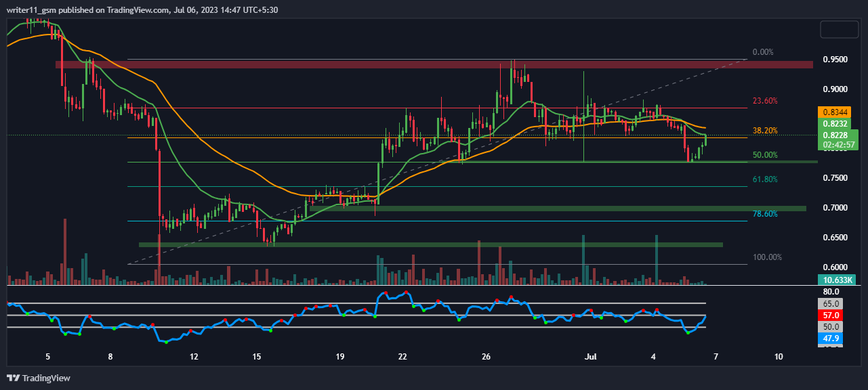Select the green support zone below 0.6500

pos(431,244)
